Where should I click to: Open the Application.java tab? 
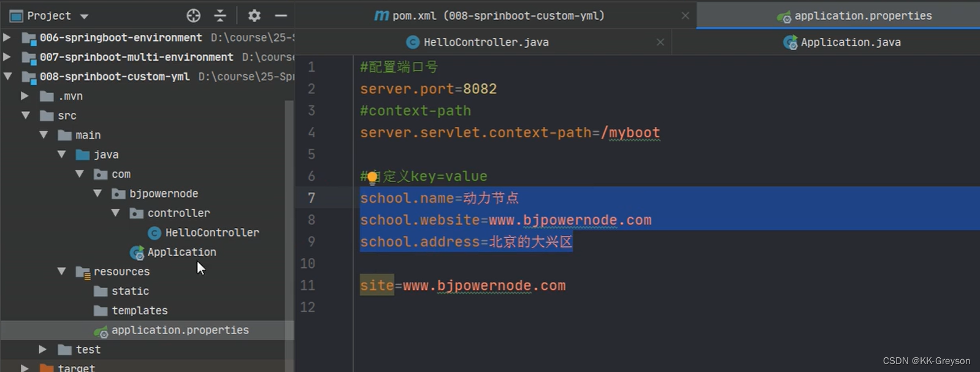pyautogui.click(x=841, y=42)
